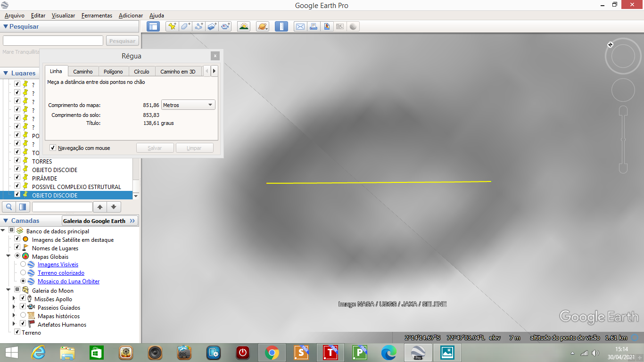The image size is (644, 362).
Task: Show more ruler tabs with the right arrow
Action: click(214, 71)
